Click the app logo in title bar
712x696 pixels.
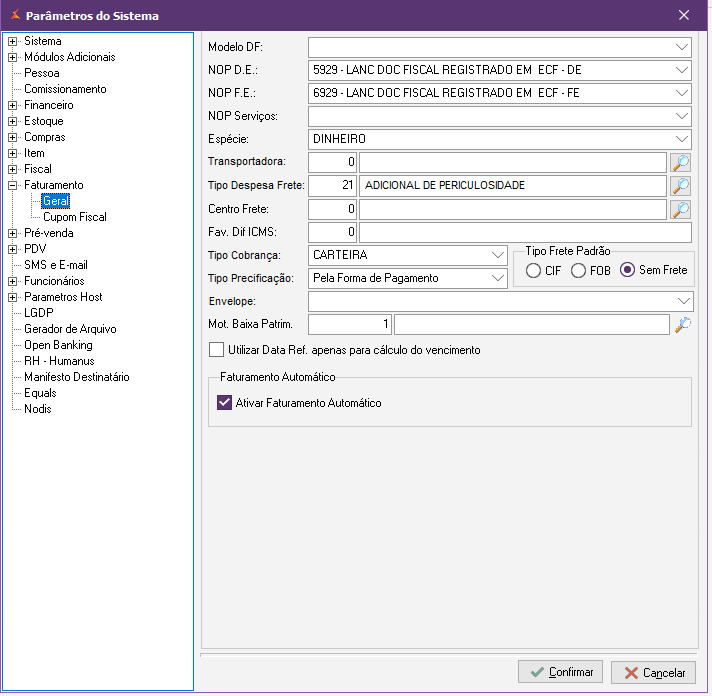click(x=15, y=15)
